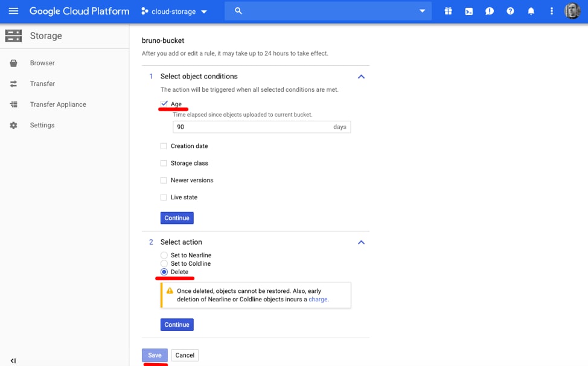Viewport: 588px width, 366px height.
Task: Click the gift icon in header
Action: [448, 11]
